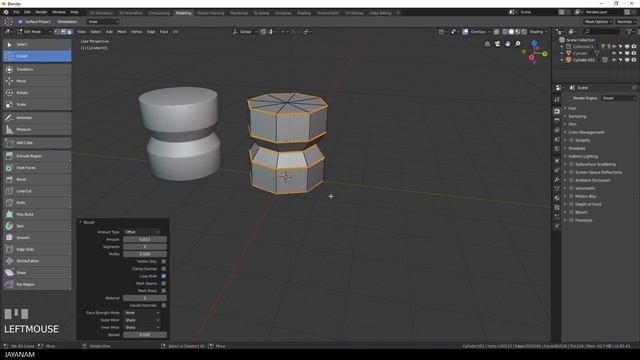Switch to the Modeling workspace tab
640x360 pixels.
183,13
